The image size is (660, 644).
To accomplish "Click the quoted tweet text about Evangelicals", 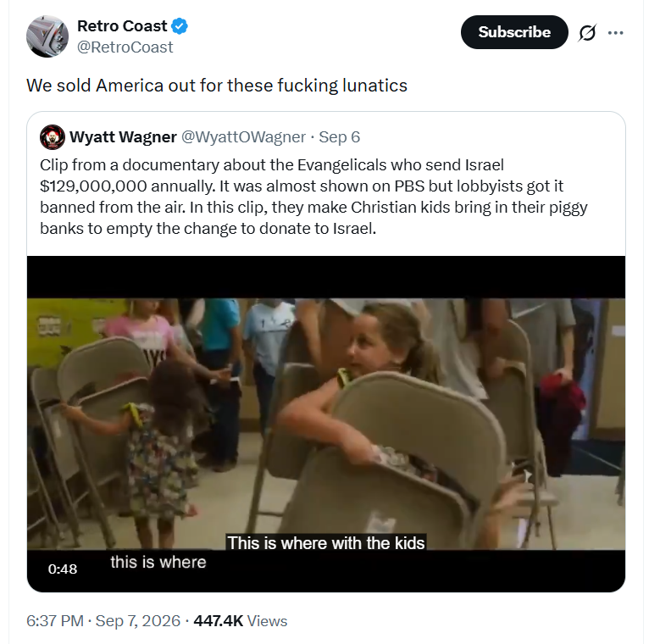I will [x=313, y=197].
